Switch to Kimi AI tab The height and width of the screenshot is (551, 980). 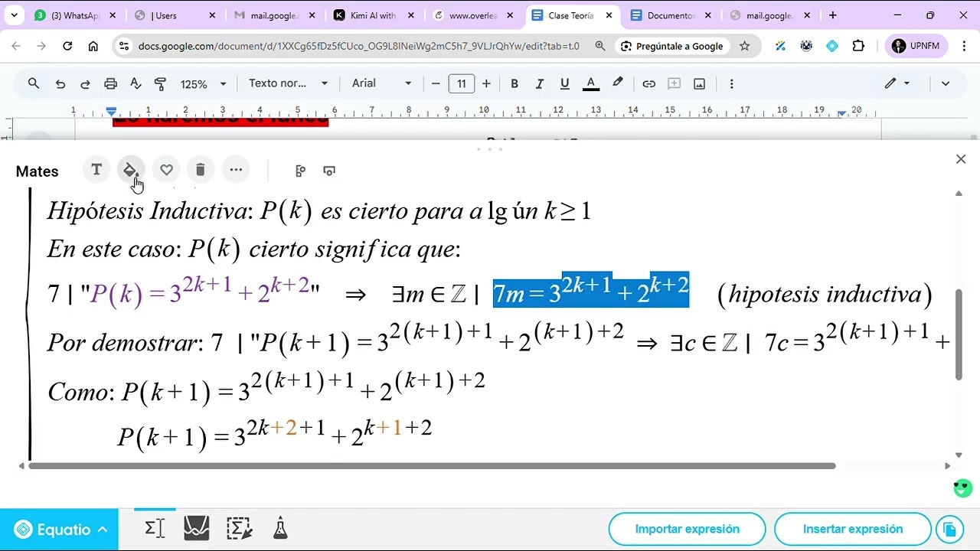[374, 15]
